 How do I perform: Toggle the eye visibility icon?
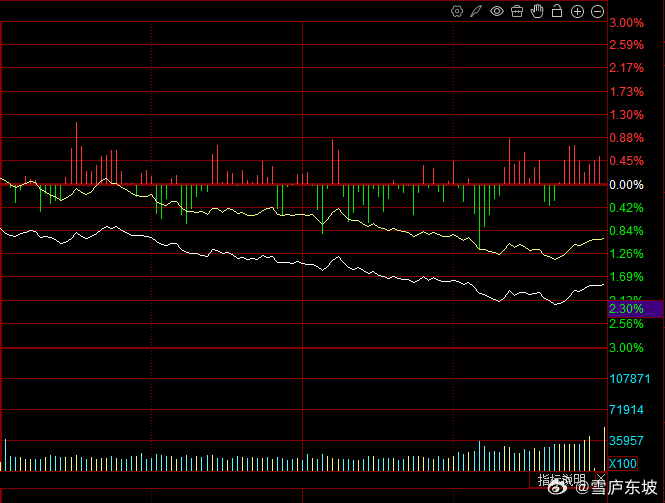[497, 11]
